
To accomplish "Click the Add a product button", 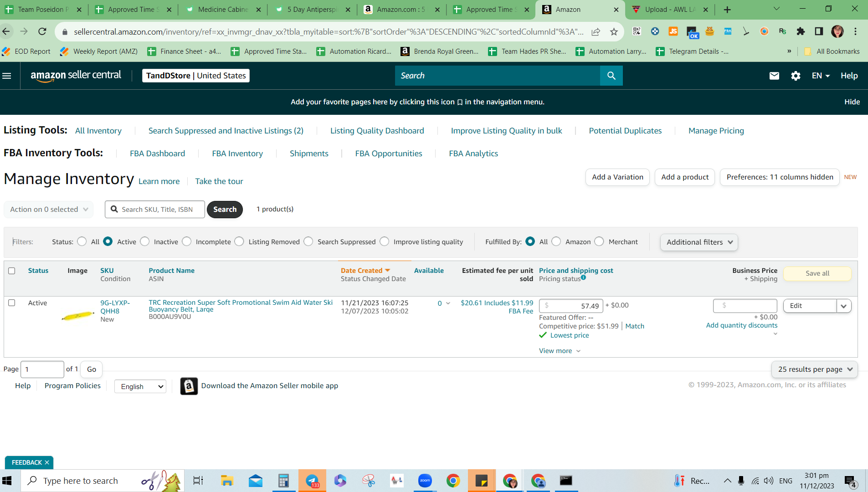I will (685, 177).
